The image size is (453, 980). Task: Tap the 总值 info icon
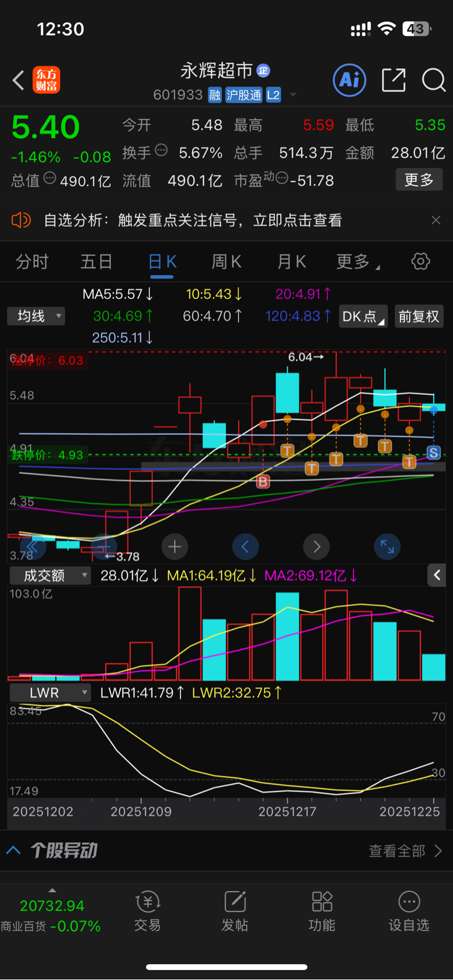pyautogui.click(x=50, y=178)
